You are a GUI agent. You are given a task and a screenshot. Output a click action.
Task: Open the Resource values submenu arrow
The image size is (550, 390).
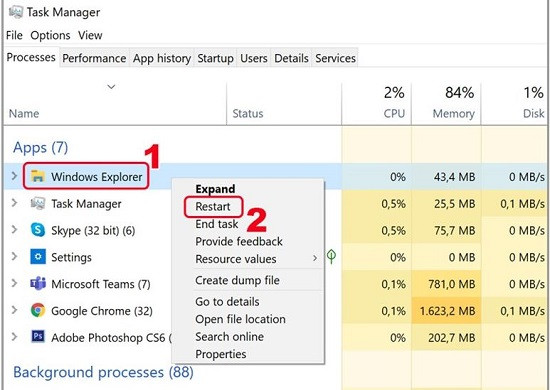click(315, 259)
